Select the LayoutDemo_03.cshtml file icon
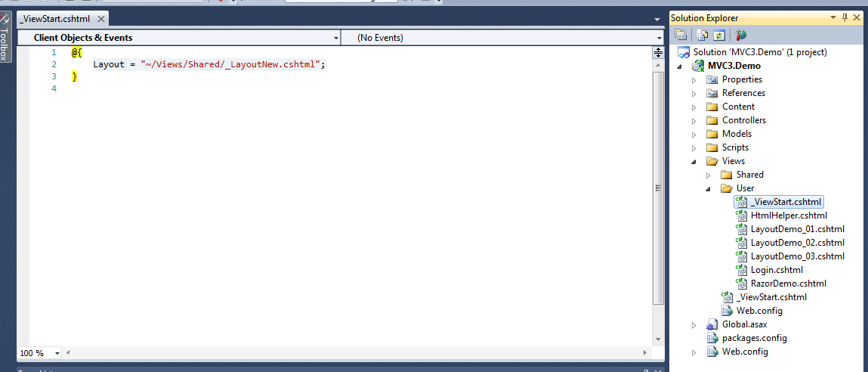The height and width of the screenshot is (372, 868). (x=741, y=256)
